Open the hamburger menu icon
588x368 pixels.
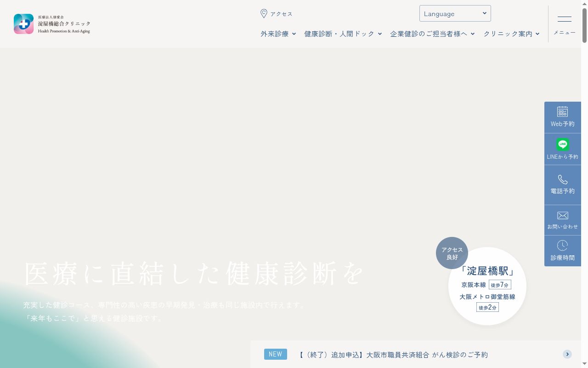coord(565,19)
